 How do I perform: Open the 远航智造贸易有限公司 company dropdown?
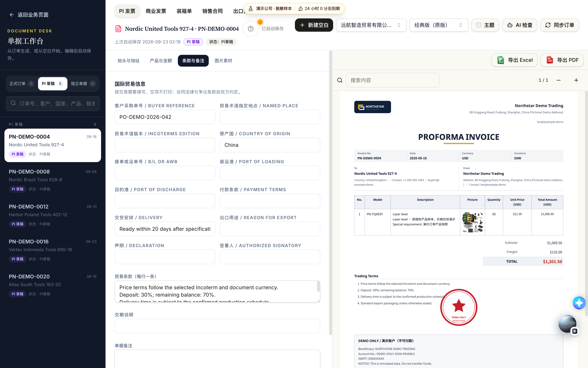(x=371, y=25)
